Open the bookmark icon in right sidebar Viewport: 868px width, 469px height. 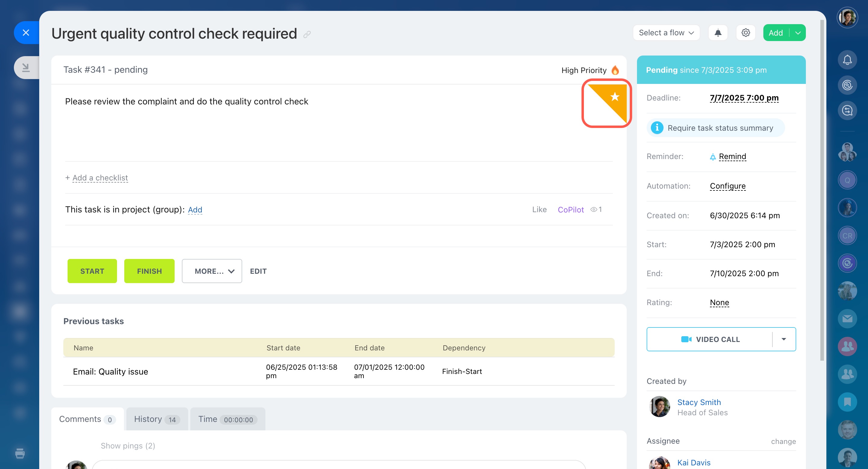847,402
